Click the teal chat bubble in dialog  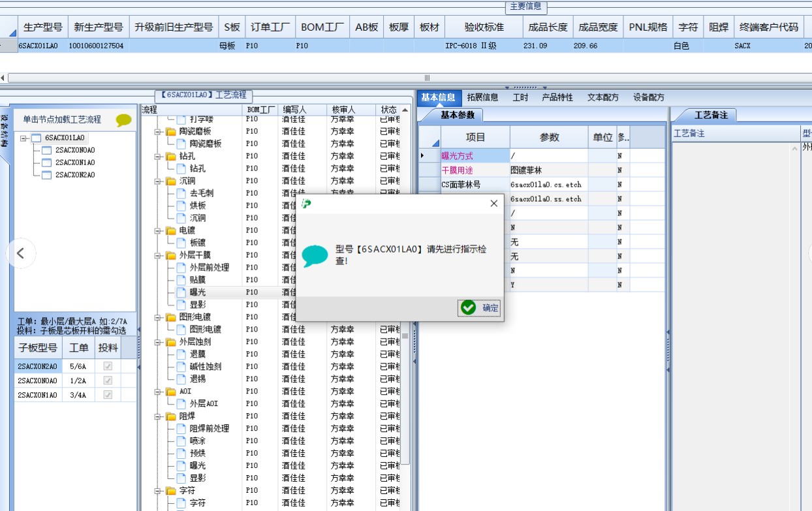[315, 256]
